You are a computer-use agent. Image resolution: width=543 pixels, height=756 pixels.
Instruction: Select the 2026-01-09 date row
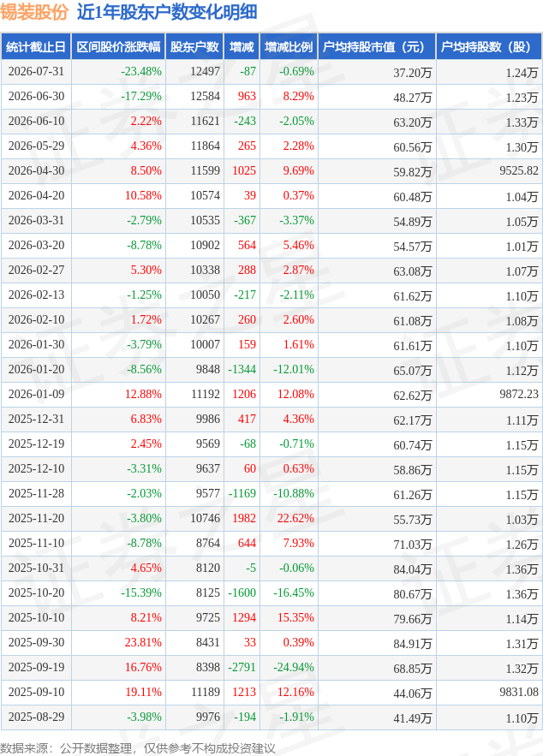pyautogui.click(x=271, y=395)
